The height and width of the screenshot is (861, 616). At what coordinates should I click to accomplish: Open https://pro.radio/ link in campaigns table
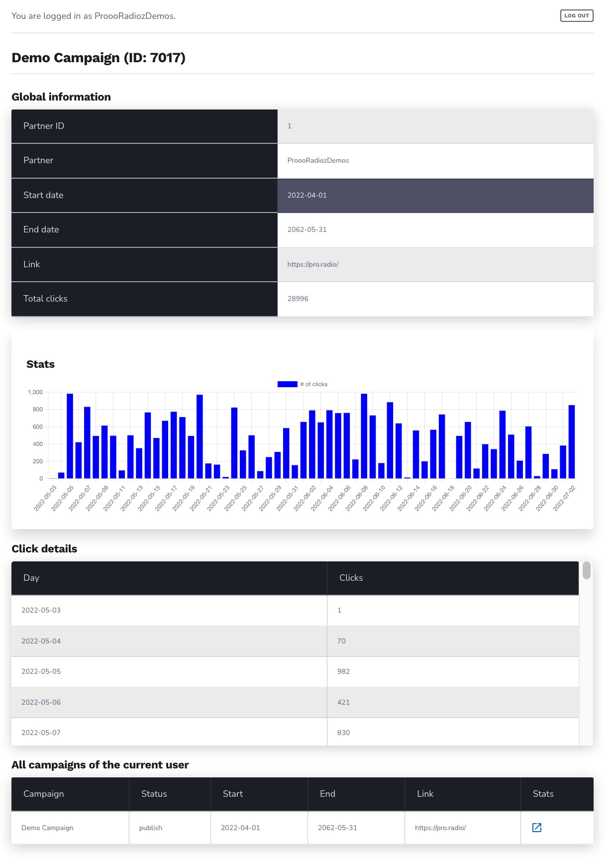tap(440, 828)
